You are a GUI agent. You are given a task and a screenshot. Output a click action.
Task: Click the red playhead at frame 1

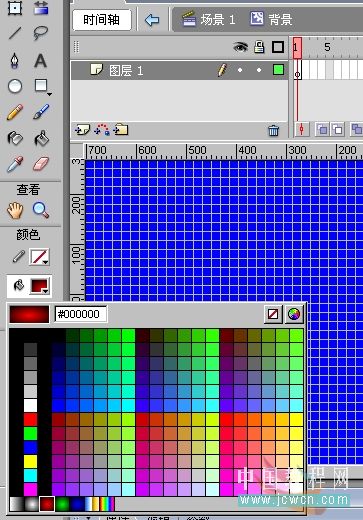[x=297, y=48]
